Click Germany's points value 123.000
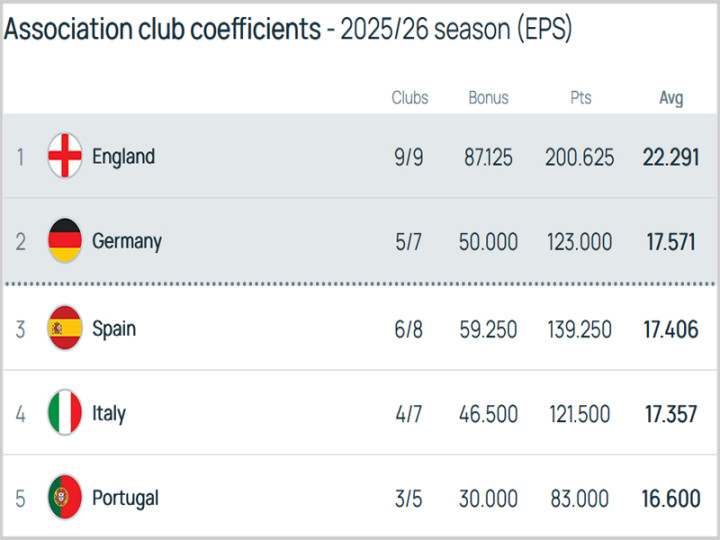This screenshot has width=720, height=540. [x=580, y=242]
